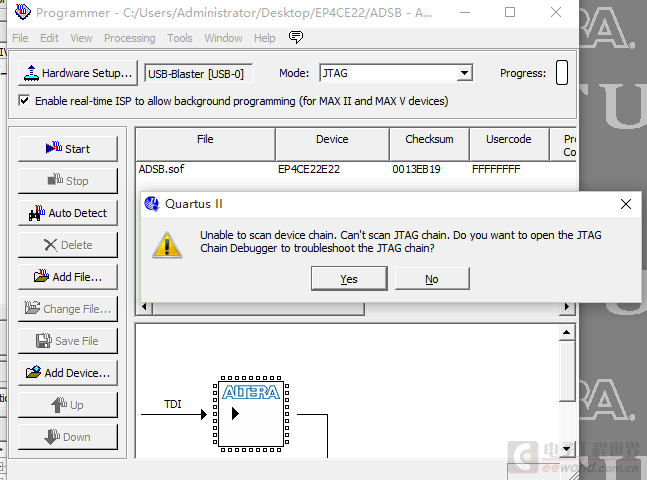Viewport: 647px width, 480px height.
Task: Toggle Enable real-time ISP checkbox
Action: tap(24, 100)
